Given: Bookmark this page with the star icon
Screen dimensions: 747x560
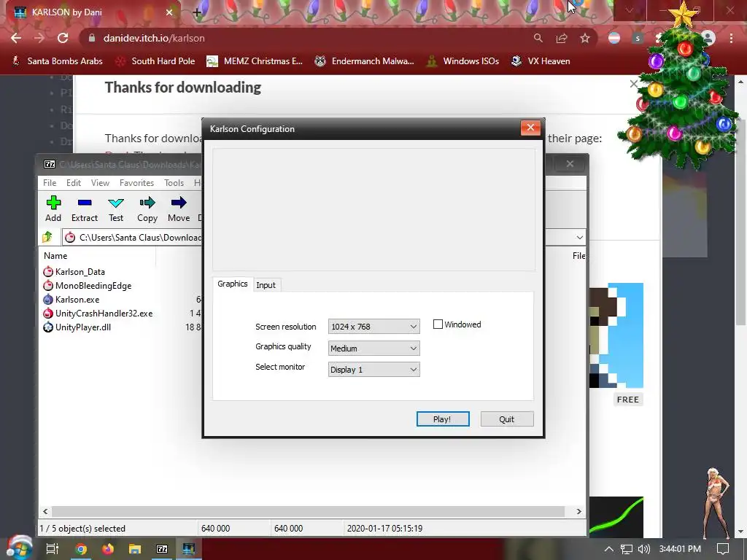Looking at the screenshot, I should 585,38.
